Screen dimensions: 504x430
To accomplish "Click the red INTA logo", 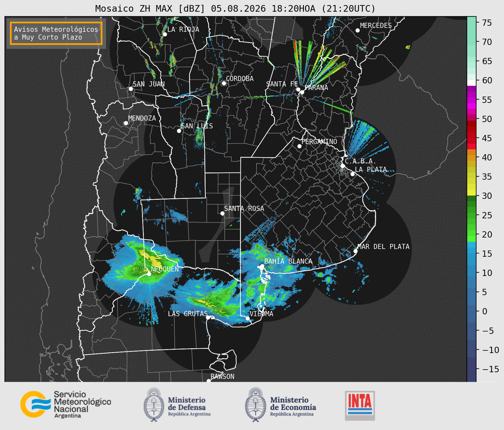I will coord(360,405).
